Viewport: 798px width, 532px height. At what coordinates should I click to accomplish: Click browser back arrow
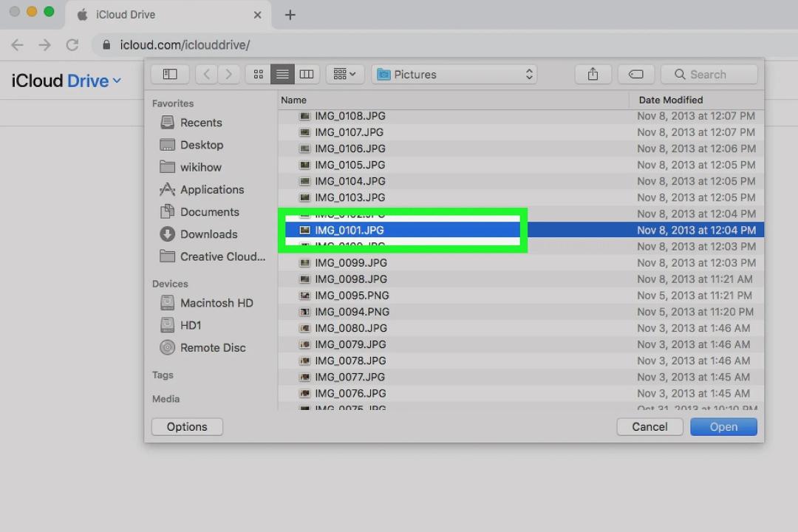[x=17, y=45]
